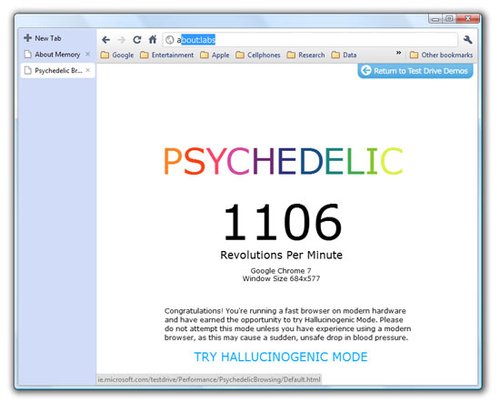Reload the page with refresh icon

(x=137, y=40)
